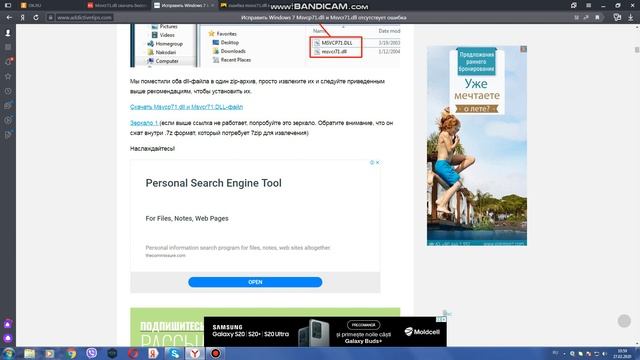The width and height of the screenshot is (640, 360).
Task: Click the ad info icon on Search Engine ad
Action: click(x=372, y=162)
